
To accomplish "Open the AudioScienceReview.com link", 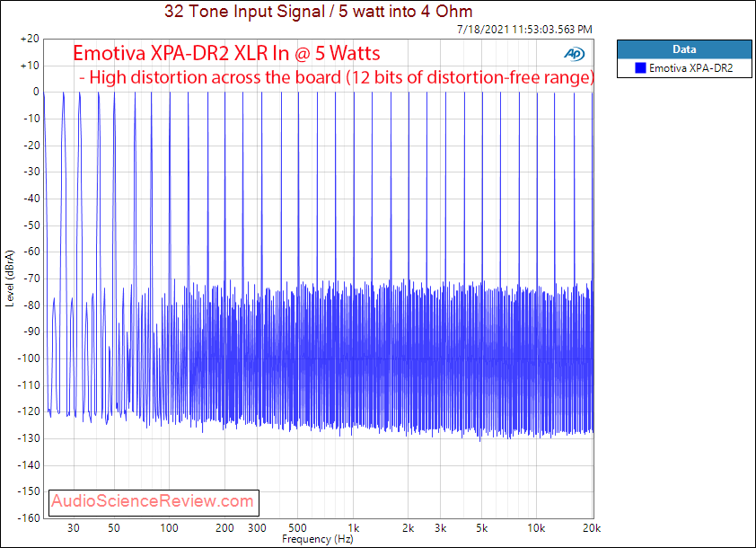I will (x=153, y=500).
